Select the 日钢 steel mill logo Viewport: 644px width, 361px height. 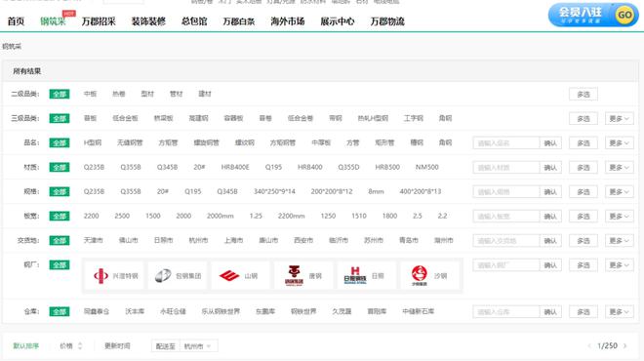point(366,275)
